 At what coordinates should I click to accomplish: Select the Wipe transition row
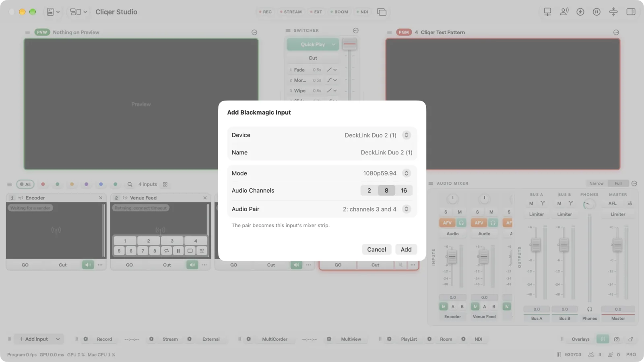[x=313, y=91]
